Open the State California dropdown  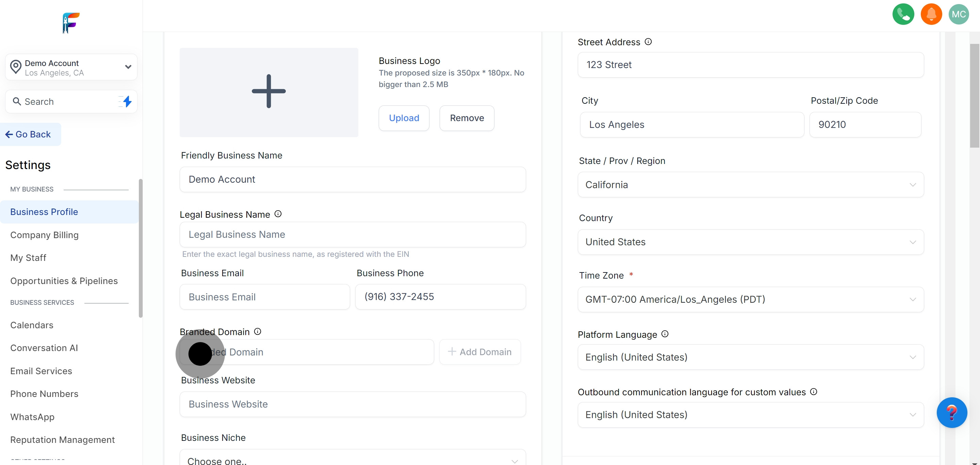tap(750, 185)
